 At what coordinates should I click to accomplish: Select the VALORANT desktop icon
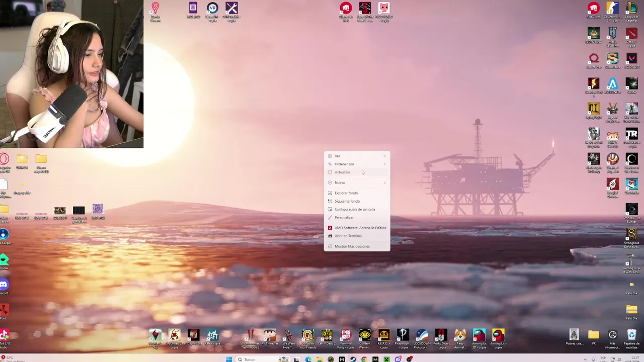pyautogui.click(x=631, y=61)
